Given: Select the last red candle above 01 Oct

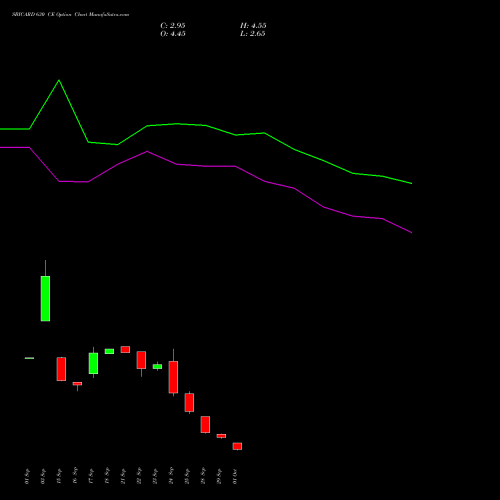Looking at the screenshot, I should coord(237,446).
